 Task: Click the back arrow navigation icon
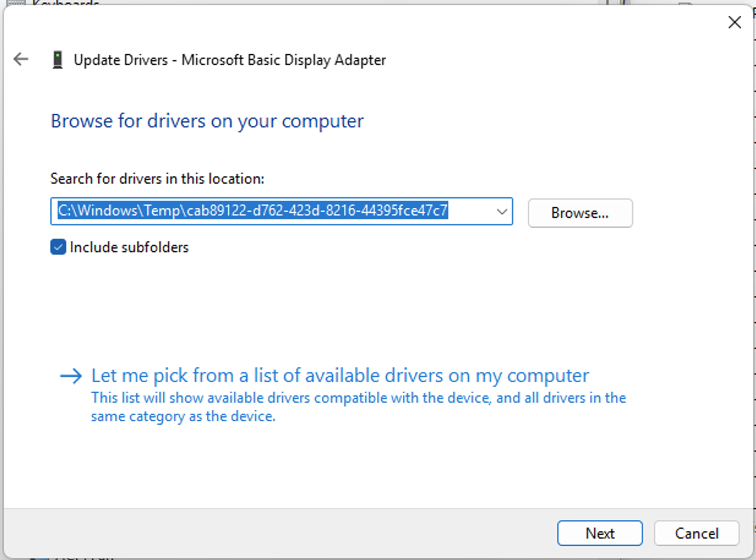(x=21, y=59)
